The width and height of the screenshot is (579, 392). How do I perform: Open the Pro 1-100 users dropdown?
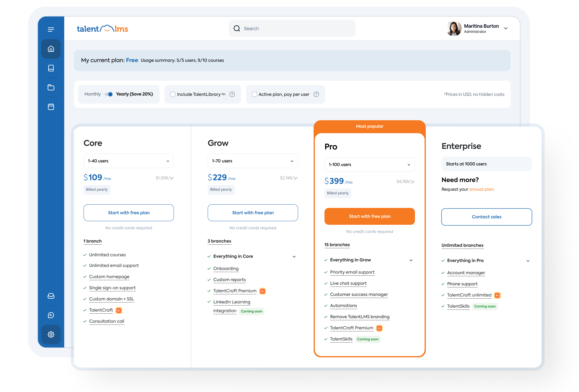pyautogui.click(x=370, y=165)
